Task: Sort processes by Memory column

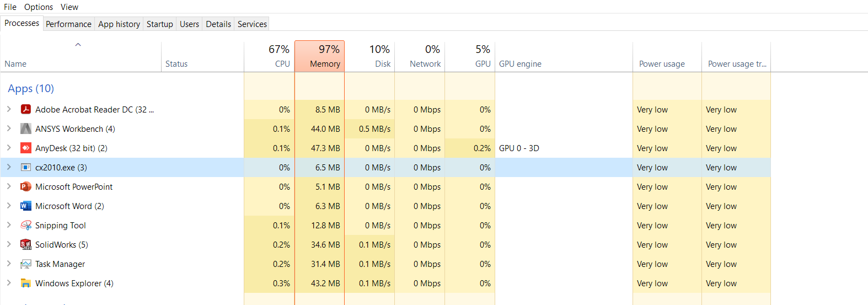Action: 320,57
